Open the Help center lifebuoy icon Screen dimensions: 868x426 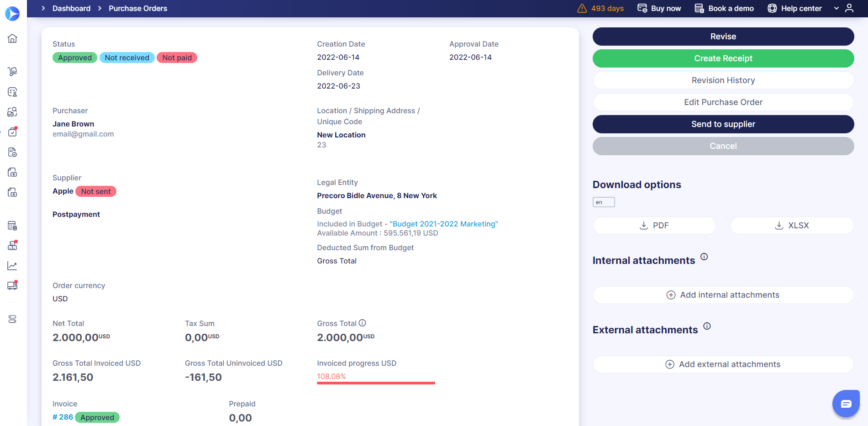pyautogui.click(x=772, y=8)
